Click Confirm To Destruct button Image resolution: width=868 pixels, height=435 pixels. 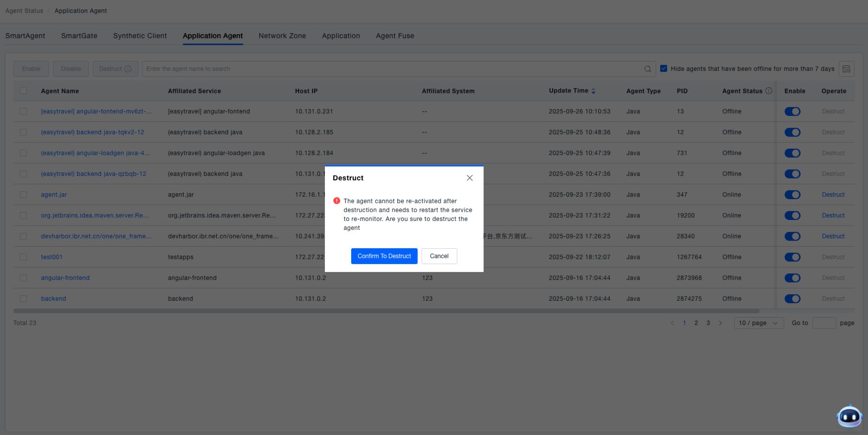(384, 256)
